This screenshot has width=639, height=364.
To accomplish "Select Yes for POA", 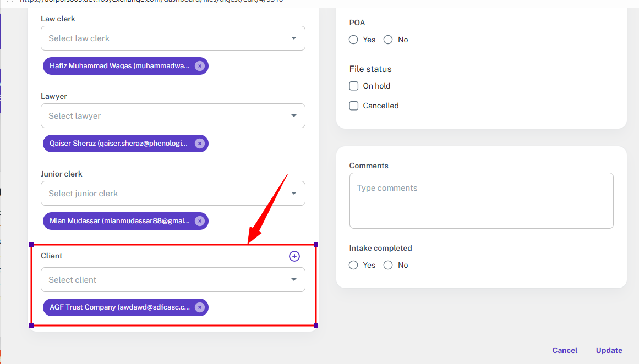I will pos(354,40).
